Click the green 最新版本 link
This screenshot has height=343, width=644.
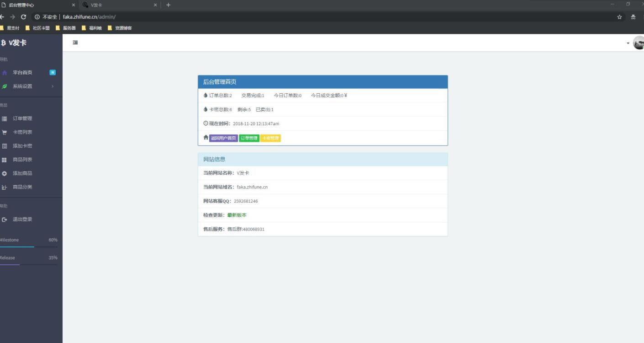pyautogui.click(x=237, y=215)
